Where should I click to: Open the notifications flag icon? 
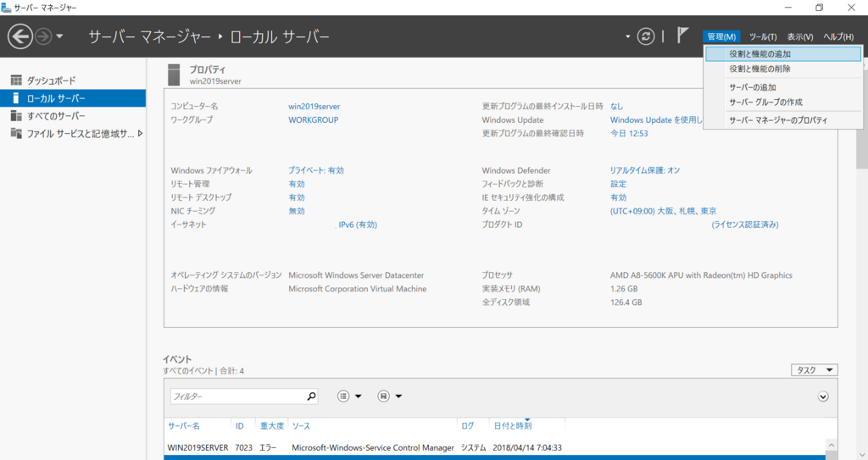pyautogui.click(x=682, y=36)
